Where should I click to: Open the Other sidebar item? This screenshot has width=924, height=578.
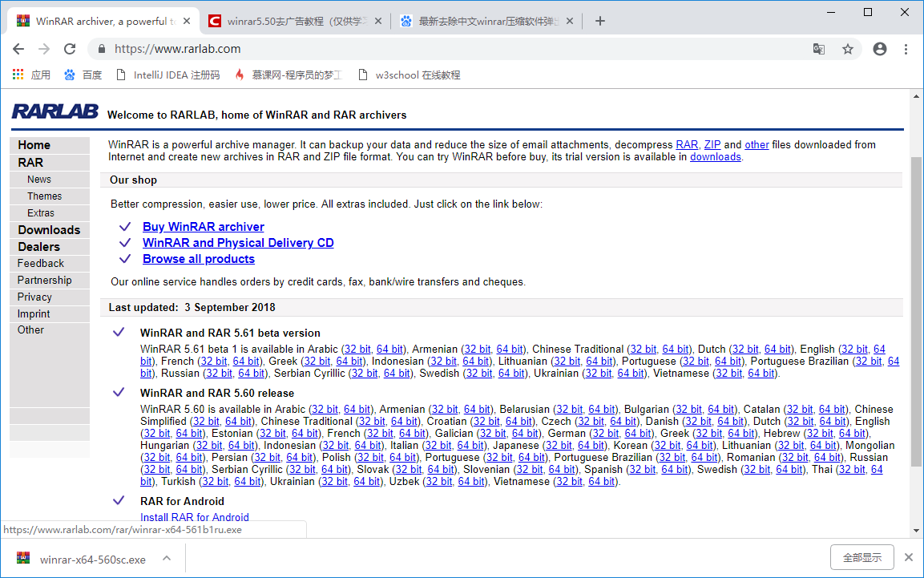pos(30,330)
